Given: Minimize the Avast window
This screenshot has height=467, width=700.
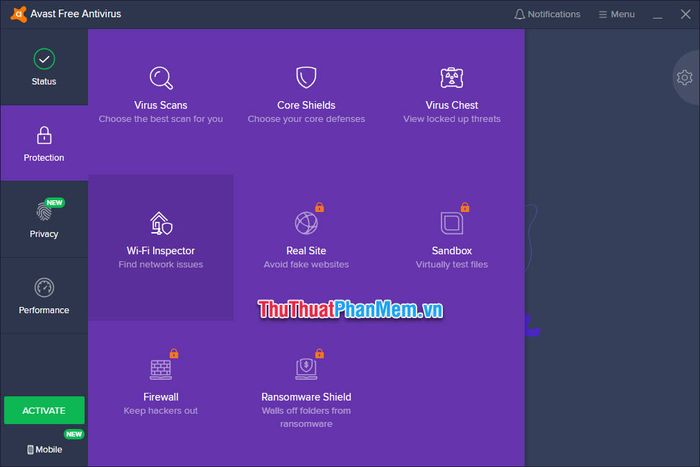Looking at the screenshot, I should (658, 15).
